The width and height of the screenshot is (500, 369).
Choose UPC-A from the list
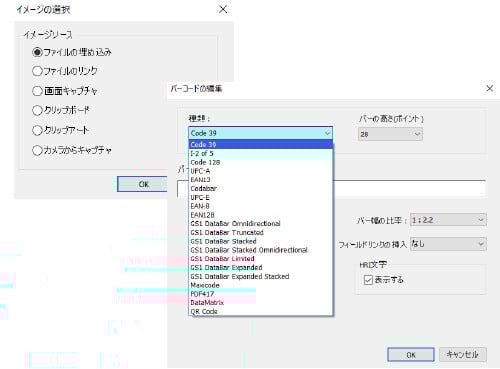click(261, 171)
